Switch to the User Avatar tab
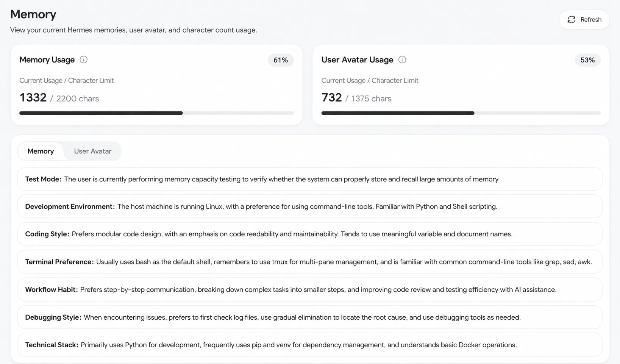 (92, 151)
